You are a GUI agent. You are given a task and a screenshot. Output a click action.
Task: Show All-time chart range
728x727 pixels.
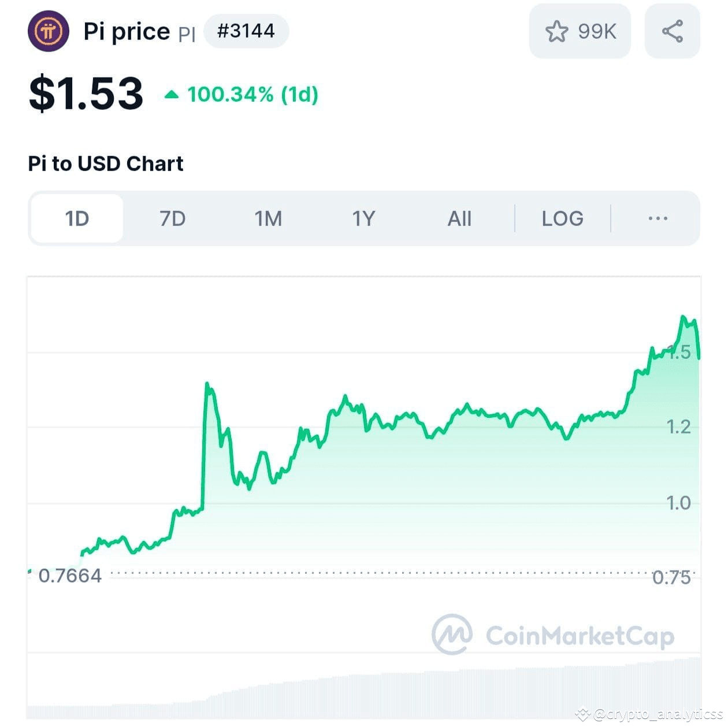[460, 218]
